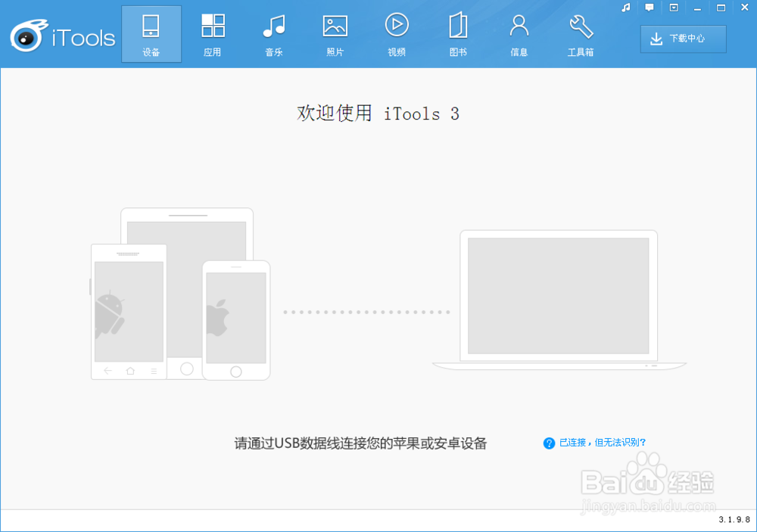Viewport: 757px width, 532px height.
Task: Switch to the 信息 (Info) tab
Action: point(519,34)
